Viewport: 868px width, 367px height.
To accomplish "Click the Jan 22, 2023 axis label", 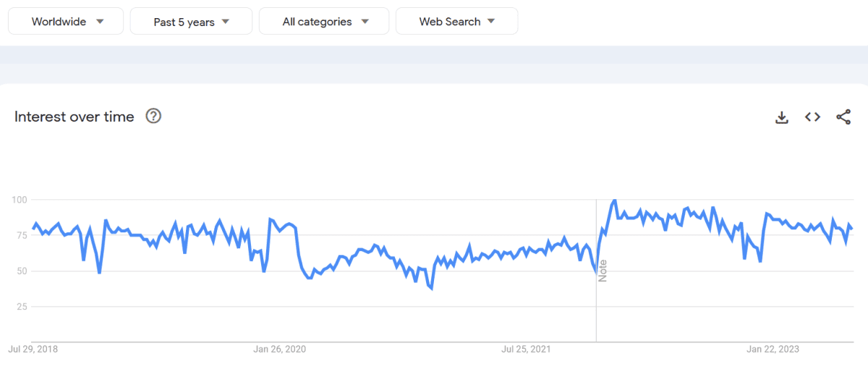I will [x=773, y=349].
